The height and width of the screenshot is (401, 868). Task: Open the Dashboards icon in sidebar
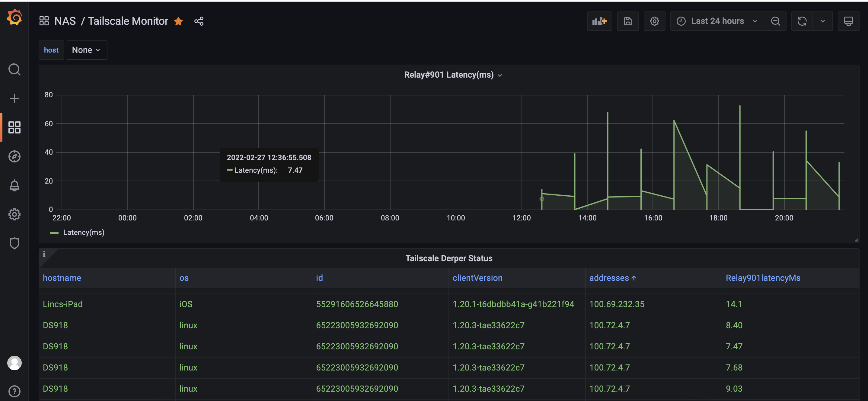14,127
